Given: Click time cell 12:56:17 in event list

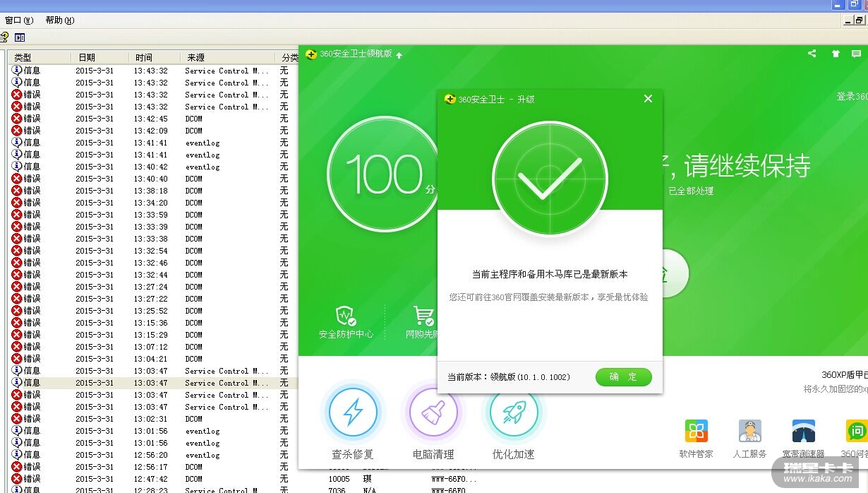Looking at the screenshot, I should pyautogui.click(x=151, y=467).
